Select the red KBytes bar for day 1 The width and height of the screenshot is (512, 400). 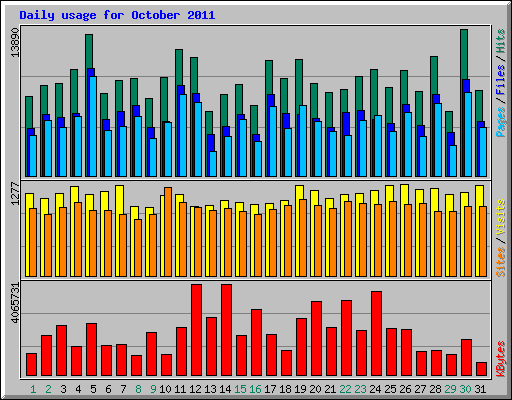pyautogui.click(x=31, y=365)
